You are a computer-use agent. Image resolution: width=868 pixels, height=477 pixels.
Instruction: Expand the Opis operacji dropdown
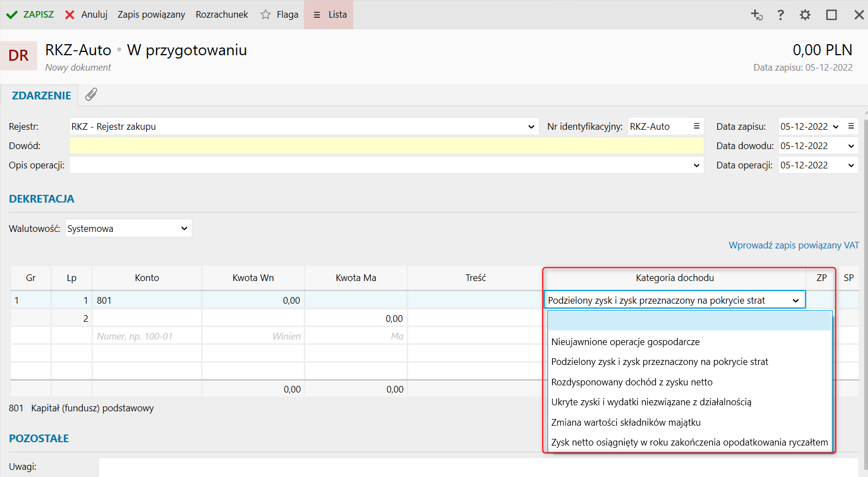pos(696,165)
